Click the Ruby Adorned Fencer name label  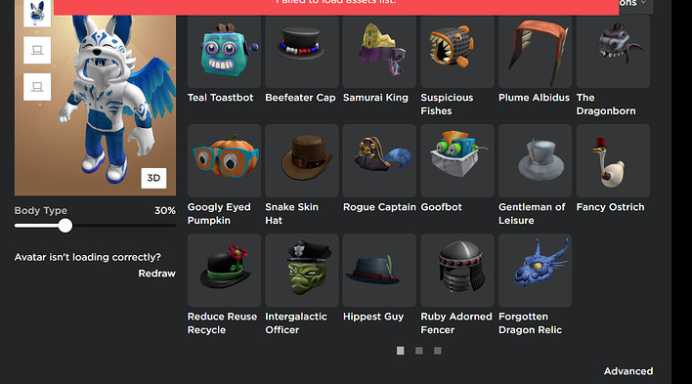pyautogui.click(x=456, y=323)
